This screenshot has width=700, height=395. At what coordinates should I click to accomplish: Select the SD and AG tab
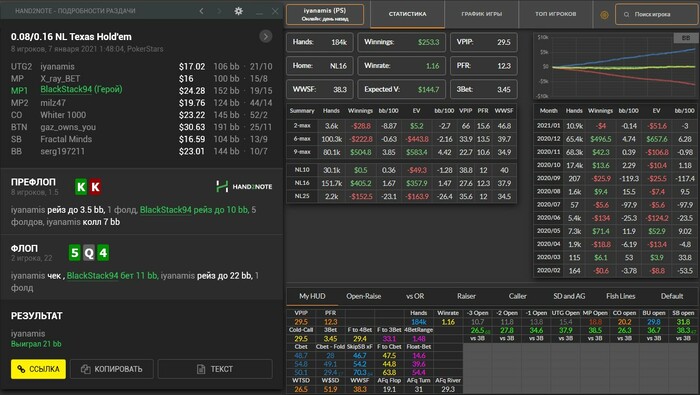569,296
